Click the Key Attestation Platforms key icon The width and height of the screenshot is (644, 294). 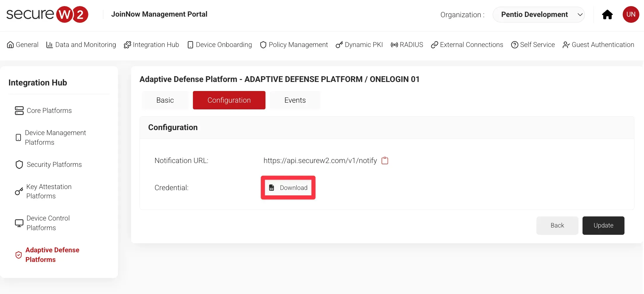tap(19, 191)
